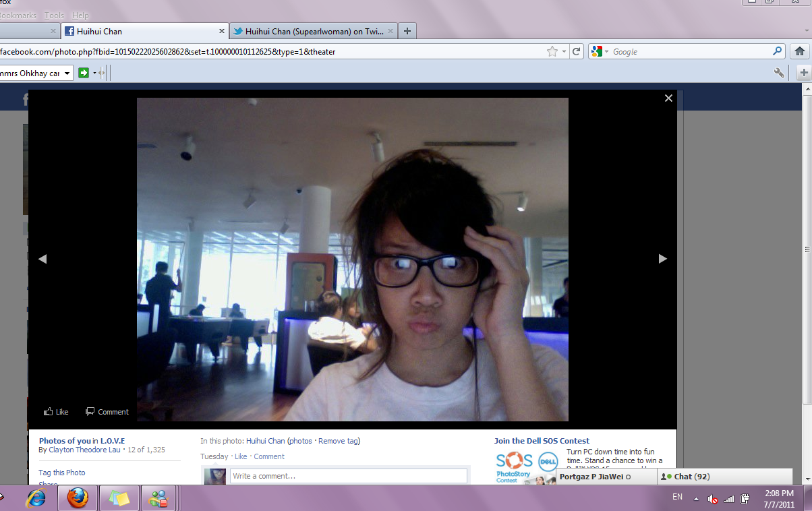Close the Huihui Chan Facebook tab
This screenshot has width=812, height=511.
(x=222, y=31)
